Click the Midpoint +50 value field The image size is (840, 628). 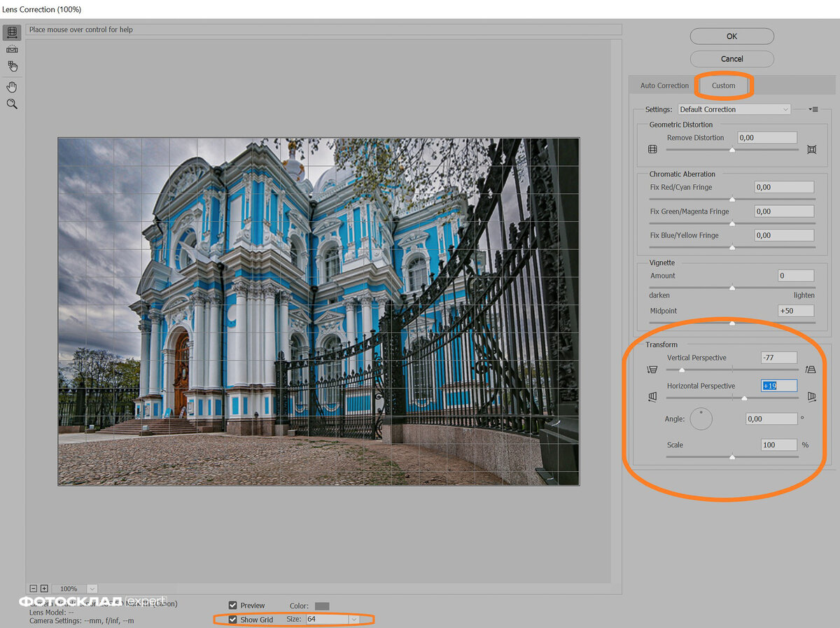(796, 311)
